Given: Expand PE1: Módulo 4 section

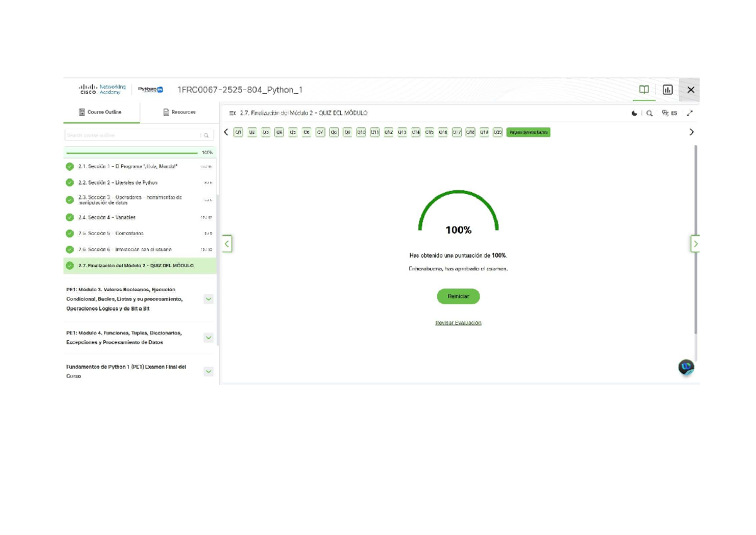Looking at the screenshot, I should point(209,338).
